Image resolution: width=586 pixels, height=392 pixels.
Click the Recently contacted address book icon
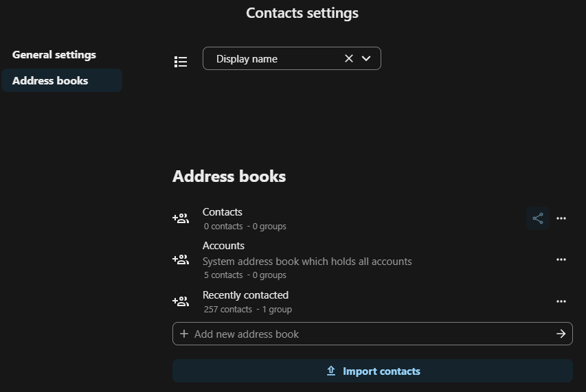pos(181,301)
